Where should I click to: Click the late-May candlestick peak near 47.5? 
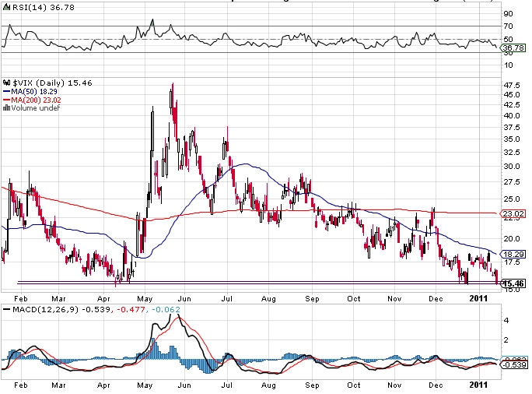point(173,97)
